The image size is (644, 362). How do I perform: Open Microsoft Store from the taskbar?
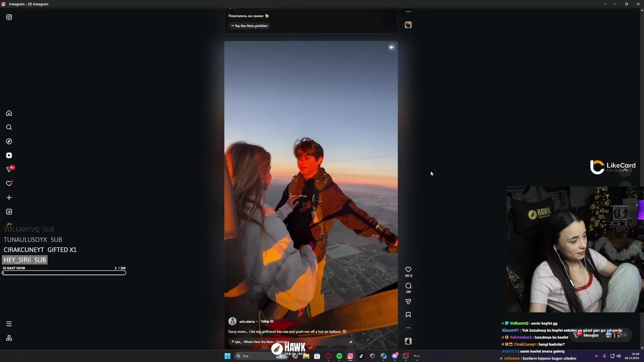point(317,356)
